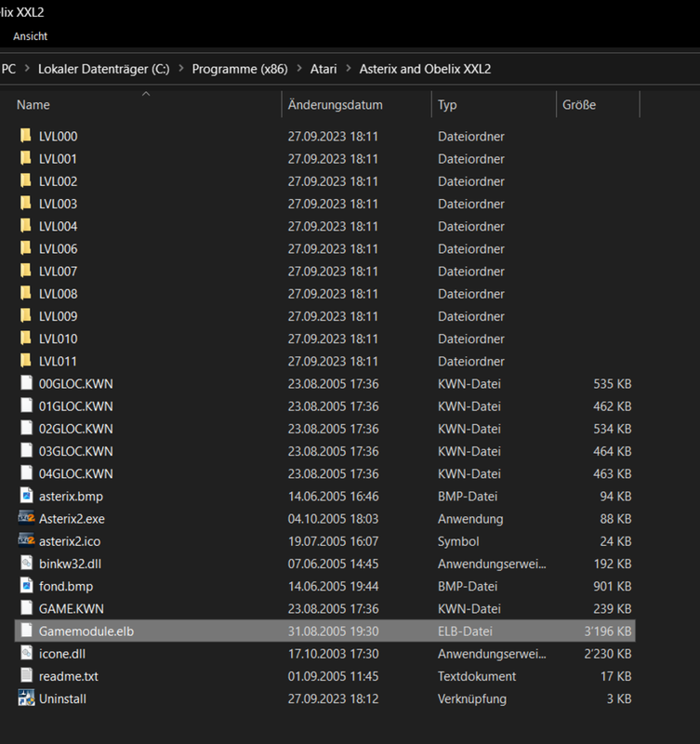Click type cell "Symbol"
The height and width of the screenshot is (744, 700).
click(458, 541)
